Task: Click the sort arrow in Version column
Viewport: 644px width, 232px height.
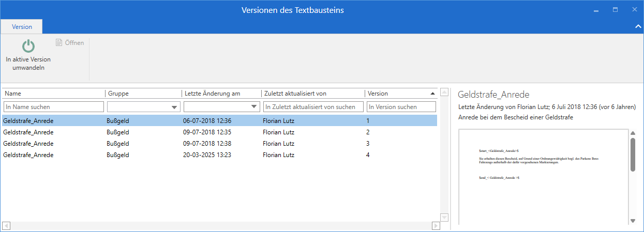Action: (x=432, y=94)
